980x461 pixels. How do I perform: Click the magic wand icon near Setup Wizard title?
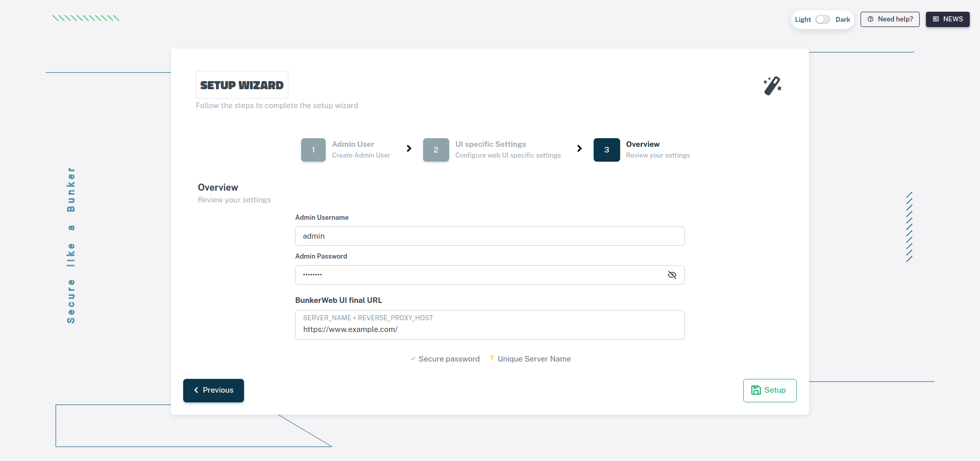[x=772, y=85]
